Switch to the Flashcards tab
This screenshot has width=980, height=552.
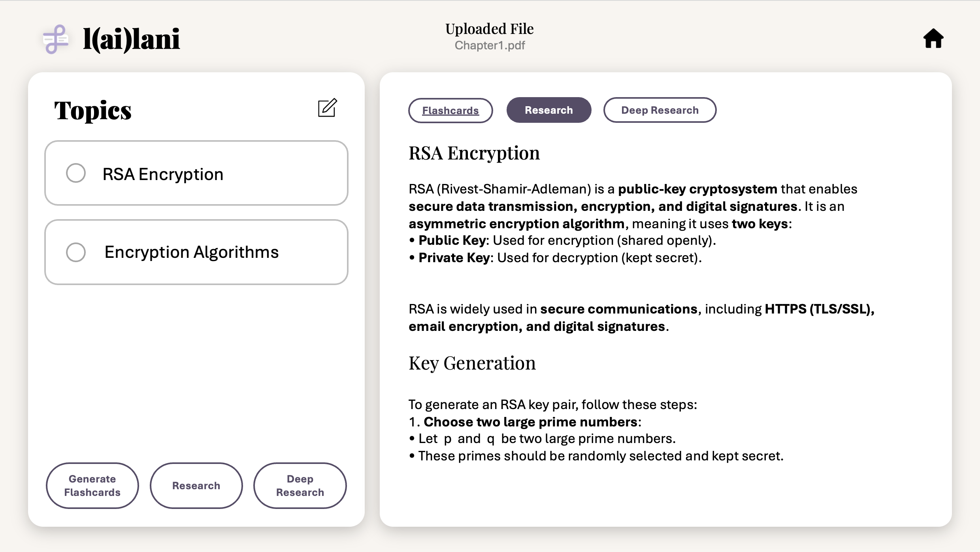point(450,111)
